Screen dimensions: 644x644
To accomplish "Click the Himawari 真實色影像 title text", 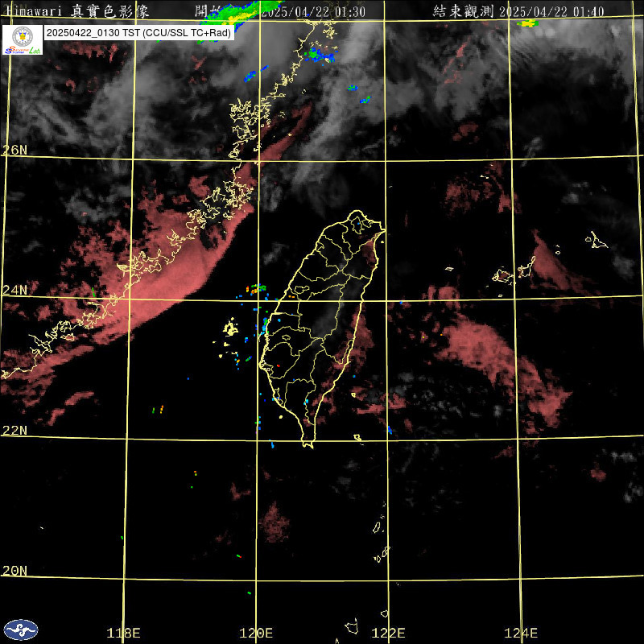I will [77, 11].
